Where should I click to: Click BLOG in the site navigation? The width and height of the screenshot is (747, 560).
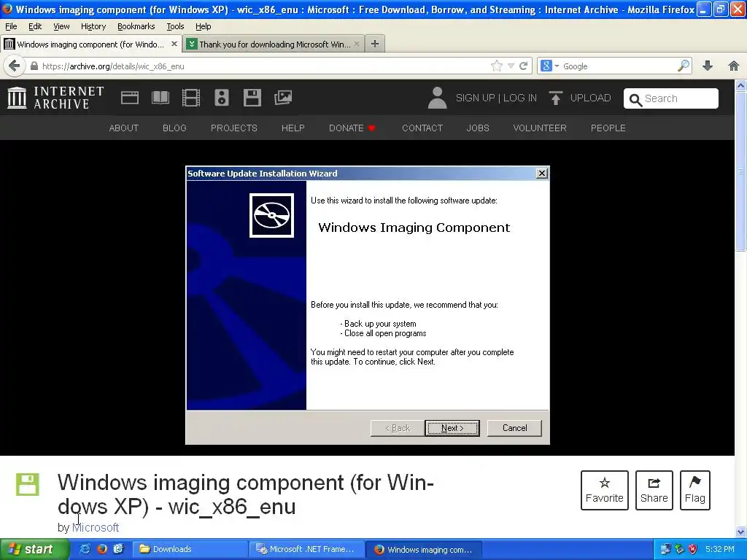(x=174, y=128)
